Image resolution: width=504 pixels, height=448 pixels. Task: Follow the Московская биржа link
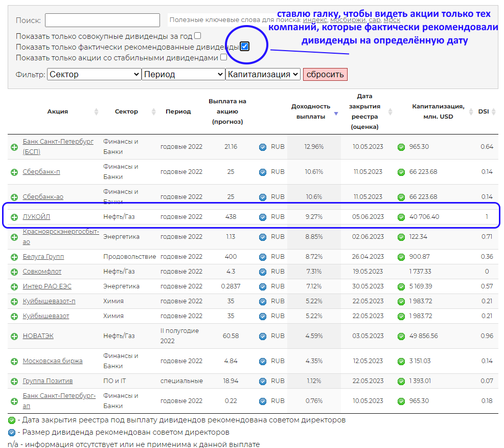52,361
